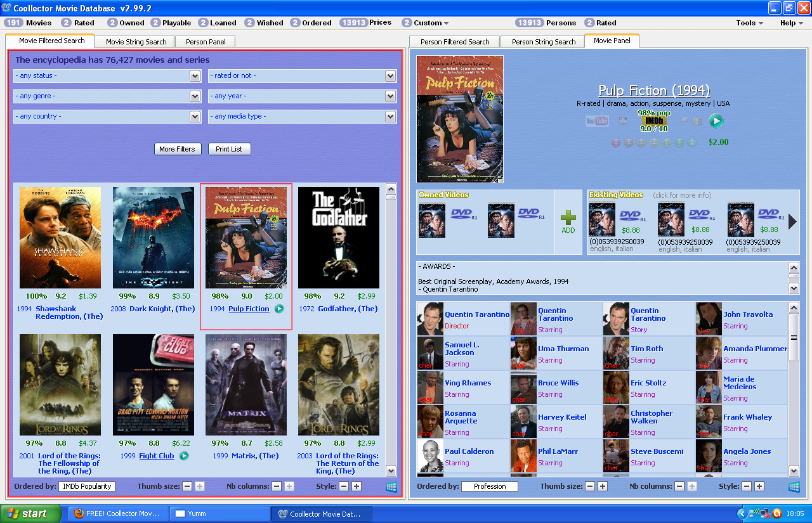
Task: Click play icon next to Pulp Fiction title in list
Action: (279, 309)
